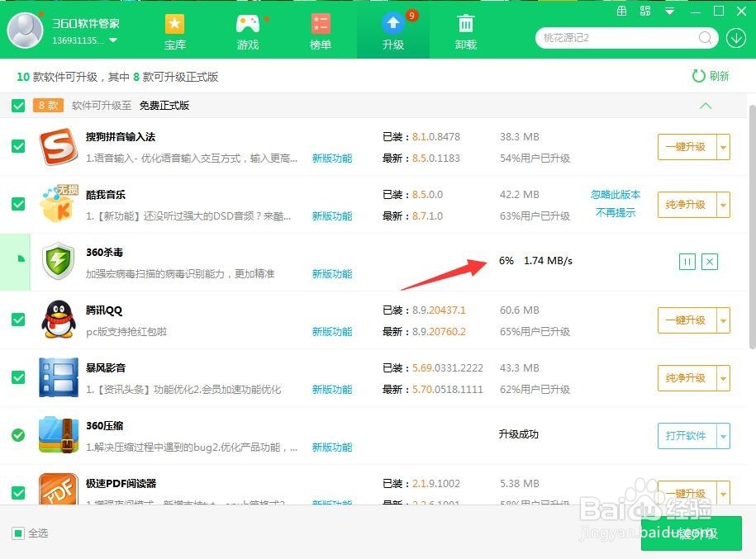The image size is (756, 559).
Task: Collapse the 免费正式版 section chevron
Action: [x=706, y=106]
